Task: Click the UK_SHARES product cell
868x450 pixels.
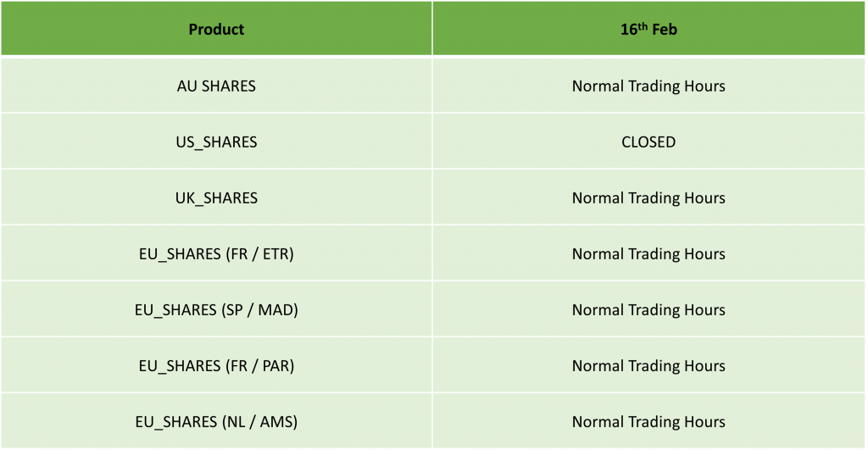Action: (x=216, y=198)
